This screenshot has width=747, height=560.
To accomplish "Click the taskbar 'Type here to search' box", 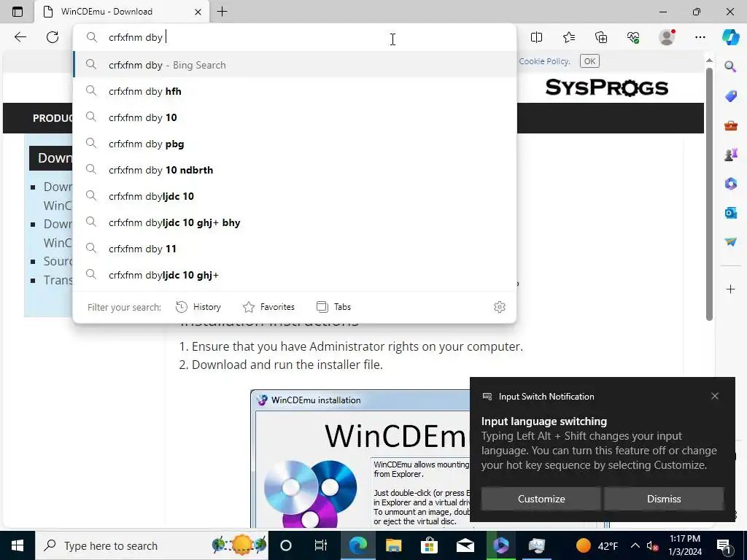I will [152, 545].
